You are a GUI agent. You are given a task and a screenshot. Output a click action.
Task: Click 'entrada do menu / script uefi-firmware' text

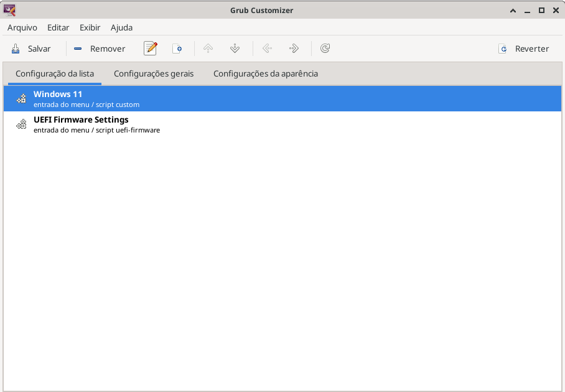tap(97, 131)
